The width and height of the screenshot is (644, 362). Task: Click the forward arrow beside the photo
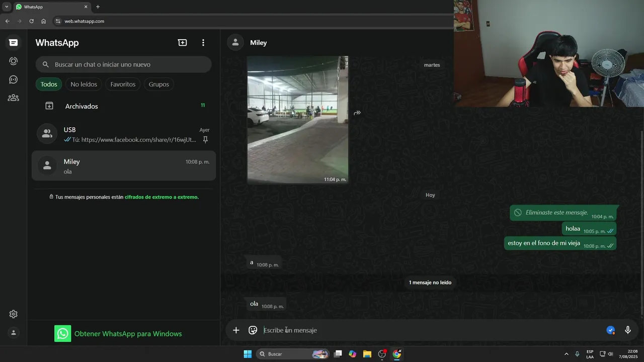(x=357, y=113)
